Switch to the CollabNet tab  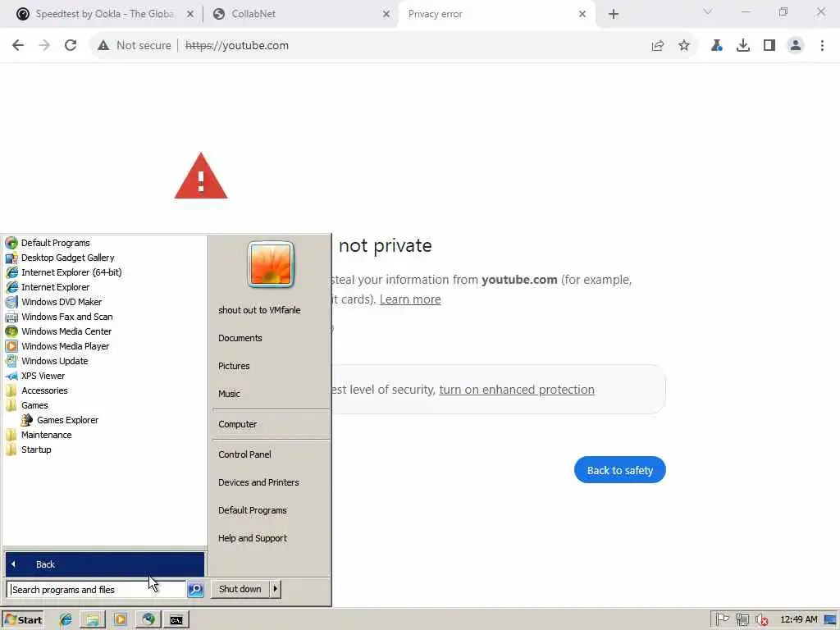point(300,14)
